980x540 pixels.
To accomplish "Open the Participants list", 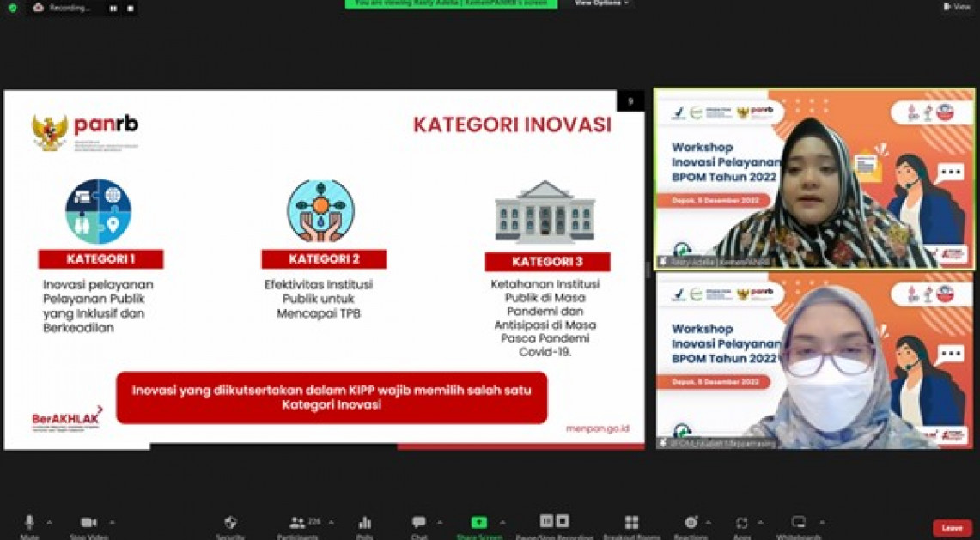I will tap(298, 523).
